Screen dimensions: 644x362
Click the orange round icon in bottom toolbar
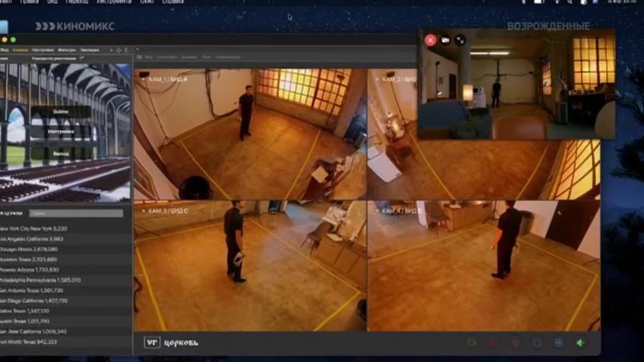516,342
